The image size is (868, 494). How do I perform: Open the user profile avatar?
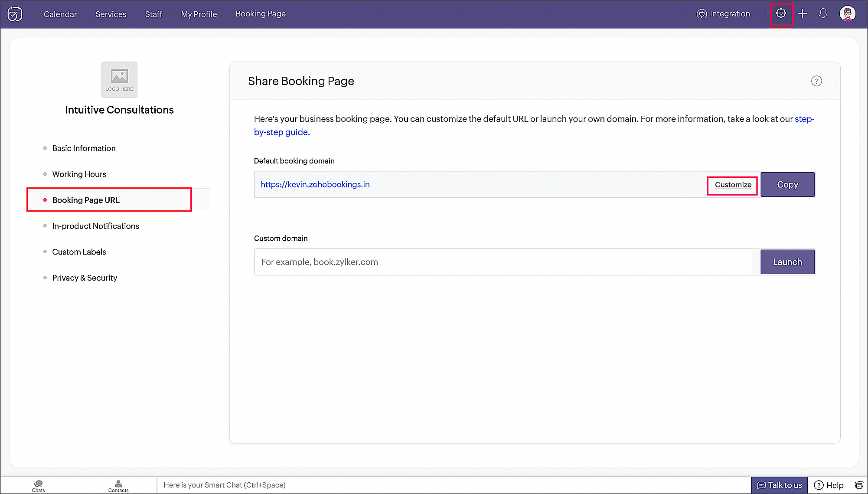[847, 13]
